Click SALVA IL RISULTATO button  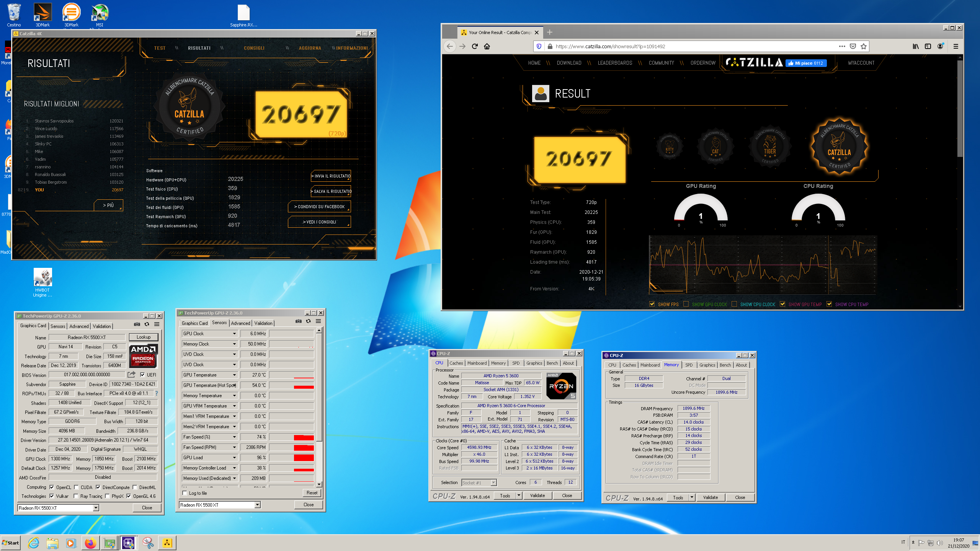coord(331,191)
